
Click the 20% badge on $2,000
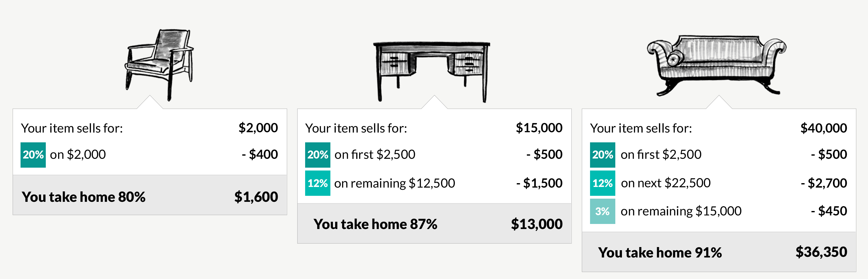tap(33, 155)
